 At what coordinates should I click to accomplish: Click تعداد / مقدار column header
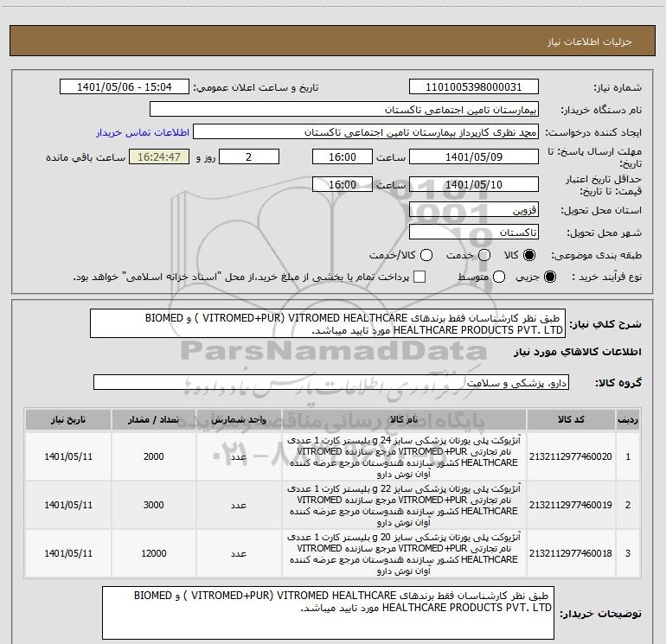click(x=153, y=420)
